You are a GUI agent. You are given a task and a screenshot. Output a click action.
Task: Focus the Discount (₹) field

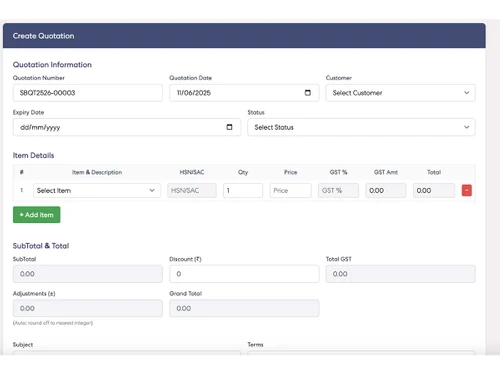click(244, 274)
